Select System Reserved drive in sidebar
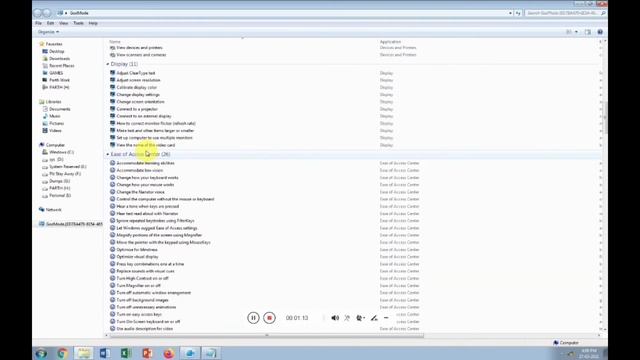Image resolution: width=640 pixels, height=360 pixels. [67, 167]
